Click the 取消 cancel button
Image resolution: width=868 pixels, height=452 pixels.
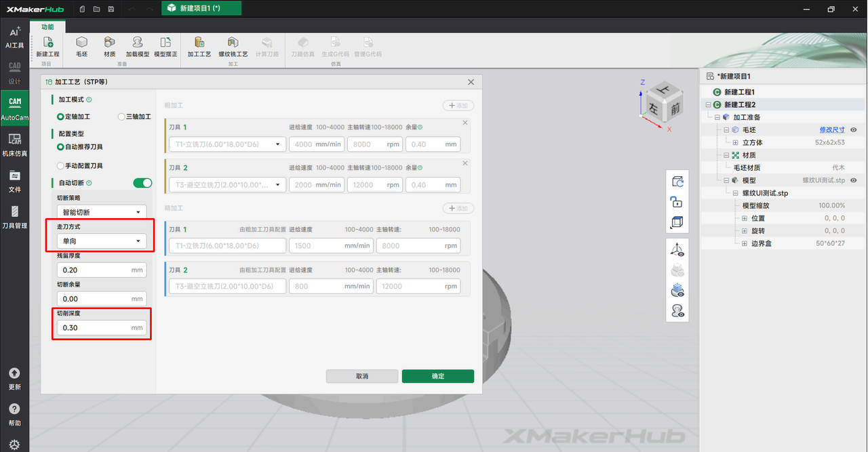[x=361, y=376]
